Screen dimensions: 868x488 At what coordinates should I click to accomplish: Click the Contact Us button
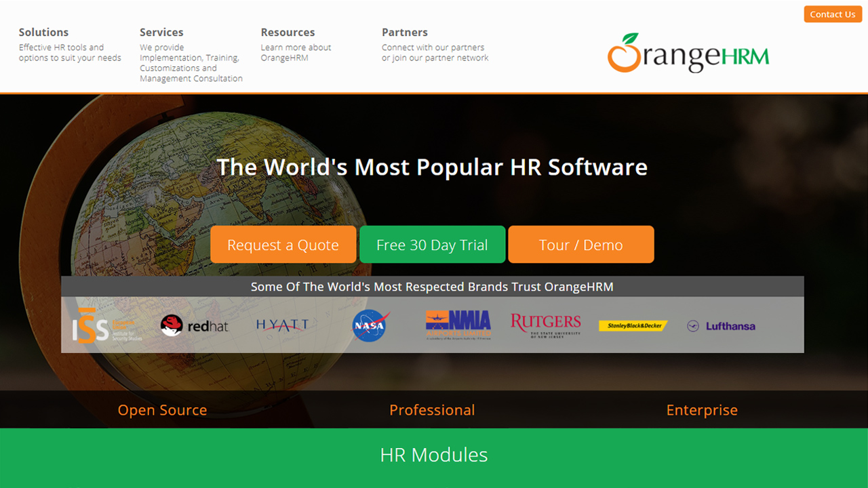tap(833, 14)
